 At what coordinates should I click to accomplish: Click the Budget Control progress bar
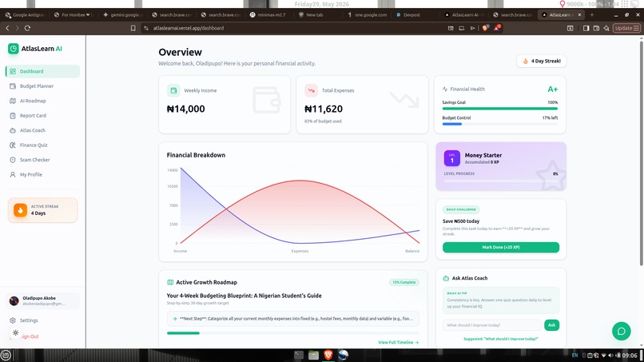[x=500, y=124]
